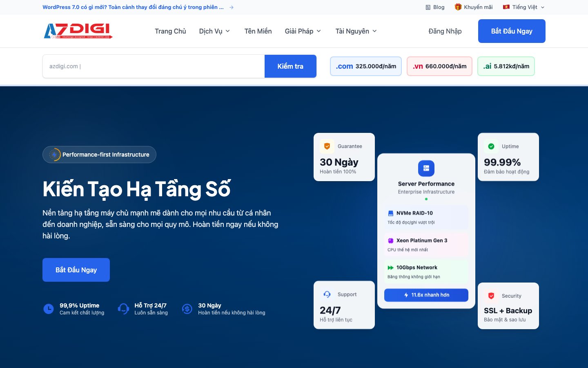588x368 pixels.
Task: Click the lightning icon in 11.6x nhanh hơn
Action: (x=406, y=295)
